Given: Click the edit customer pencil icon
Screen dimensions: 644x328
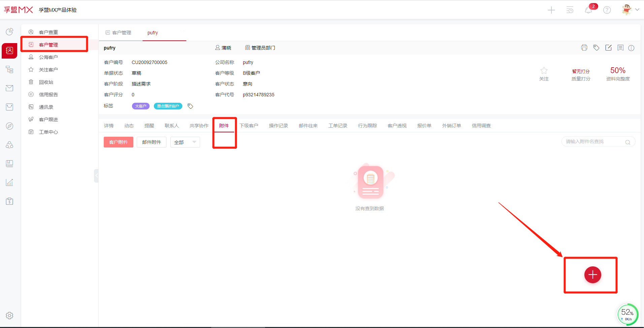Looking at the screenshot, I should click(608, 48).
